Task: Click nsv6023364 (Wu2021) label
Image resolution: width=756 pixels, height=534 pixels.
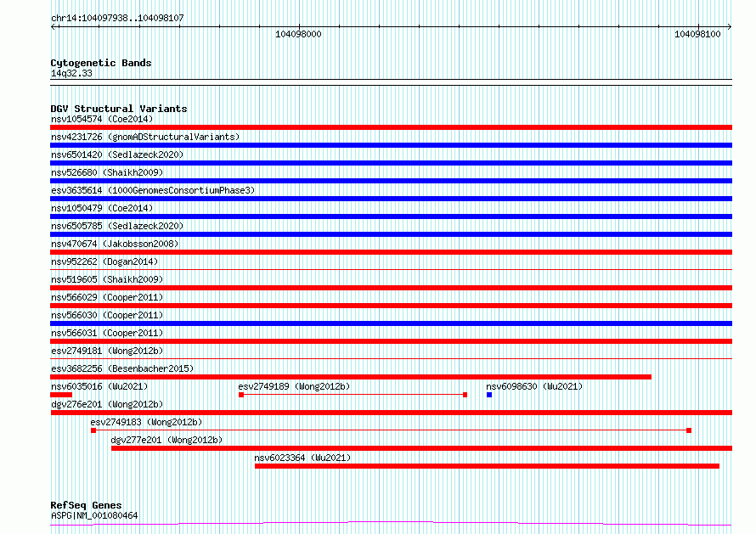Action: [302, 458]
